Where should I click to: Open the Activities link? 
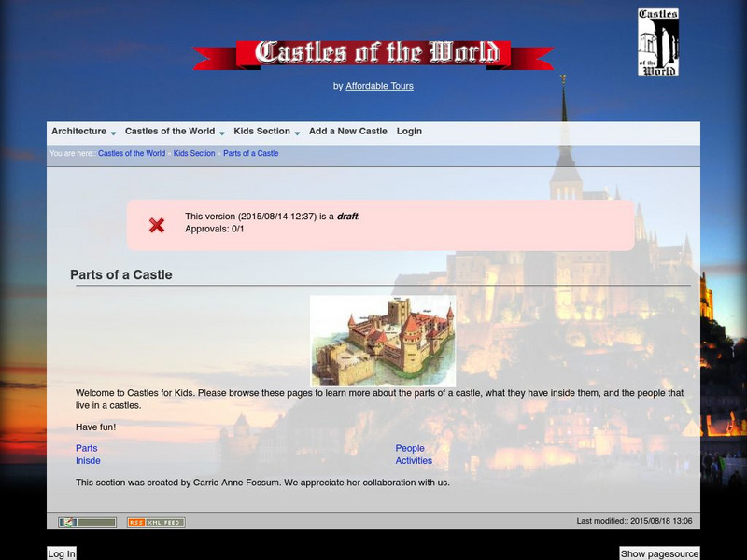click(414, 460)
